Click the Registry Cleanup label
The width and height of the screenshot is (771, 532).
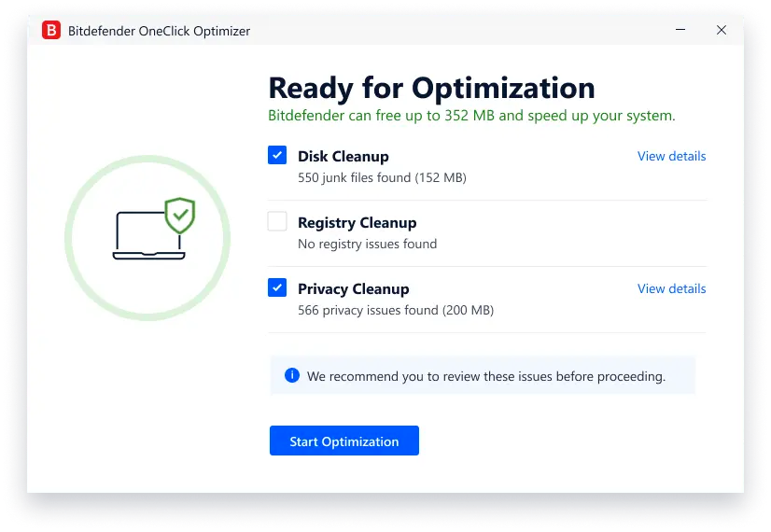[x=357, y=223]
